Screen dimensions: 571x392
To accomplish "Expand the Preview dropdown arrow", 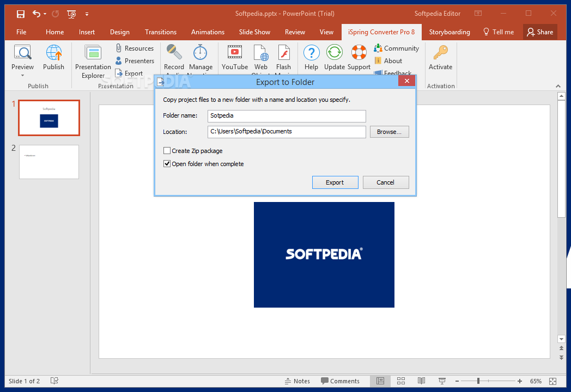I will pyautogui.click(x=22, y=75).
